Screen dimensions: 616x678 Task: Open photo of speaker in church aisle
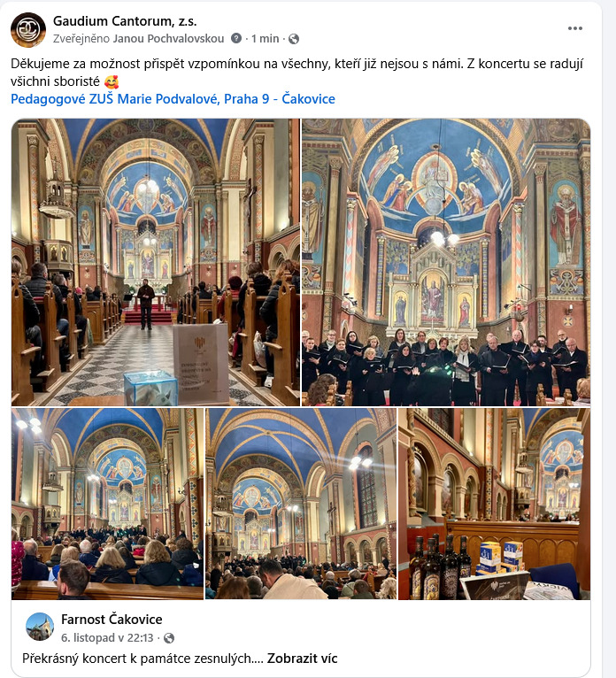tap(156, 262)
